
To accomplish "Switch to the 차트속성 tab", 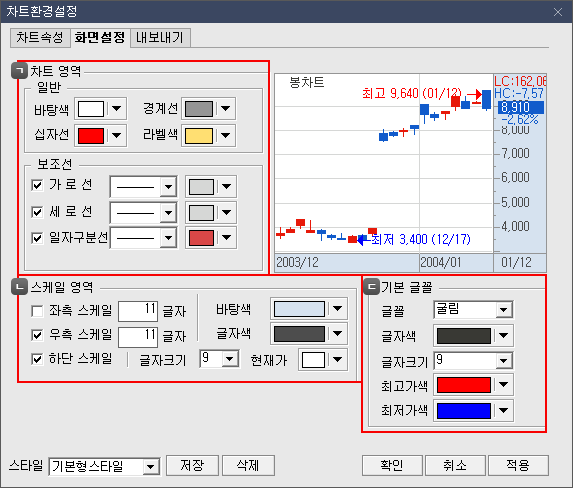I will [x=40, y=38].
